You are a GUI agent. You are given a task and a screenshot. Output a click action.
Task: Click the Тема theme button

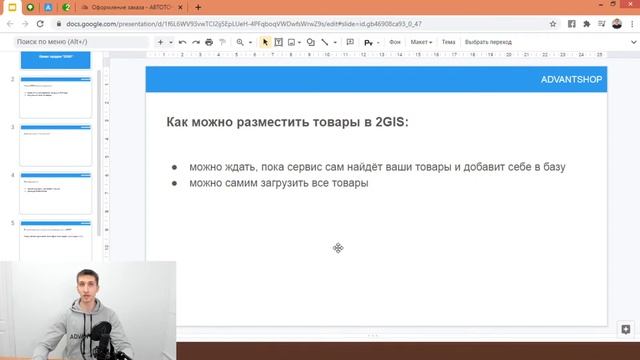[x=448, y=42]
